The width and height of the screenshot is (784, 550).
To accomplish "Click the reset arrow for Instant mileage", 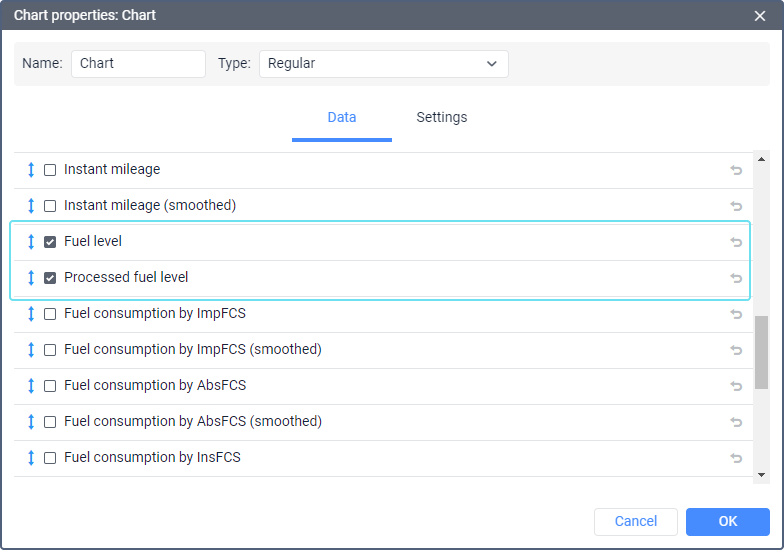I will click(x=736, y=170).
